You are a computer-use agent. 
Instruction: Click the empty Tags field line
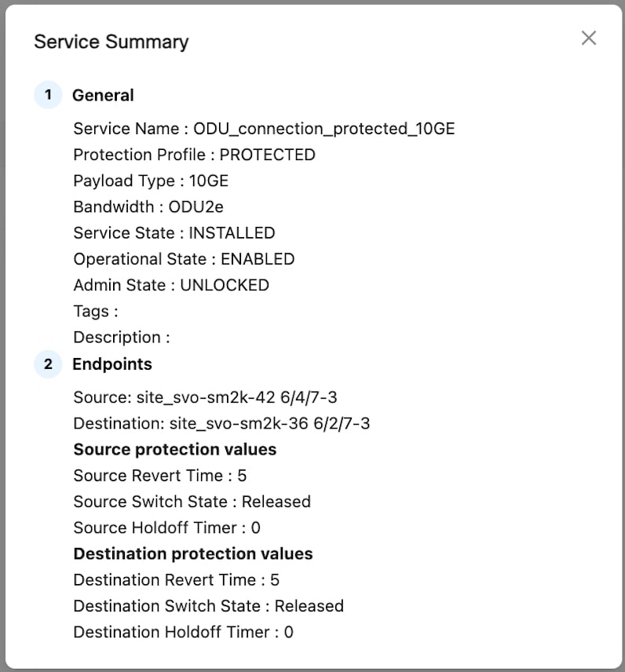96,311
